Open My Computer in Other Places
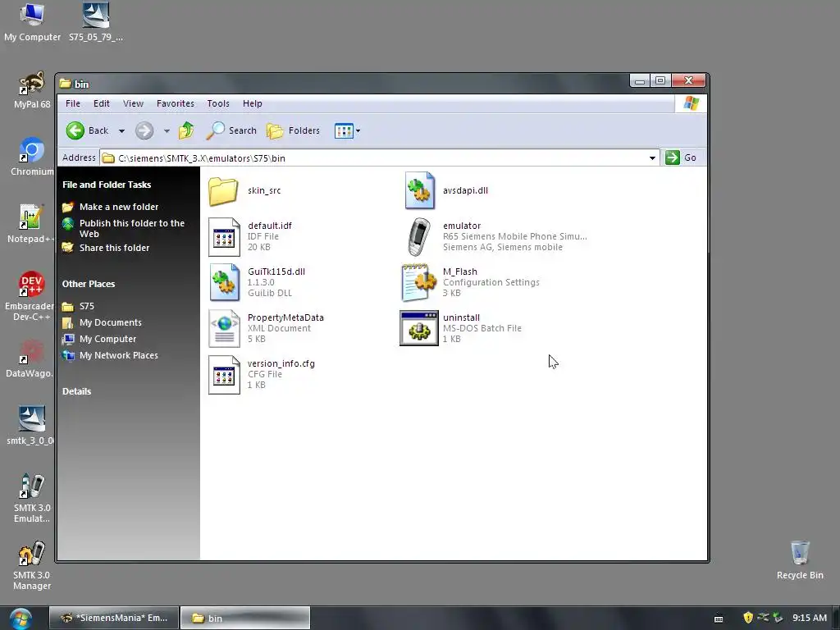This screenshot has width=840, height=630. 107,339
